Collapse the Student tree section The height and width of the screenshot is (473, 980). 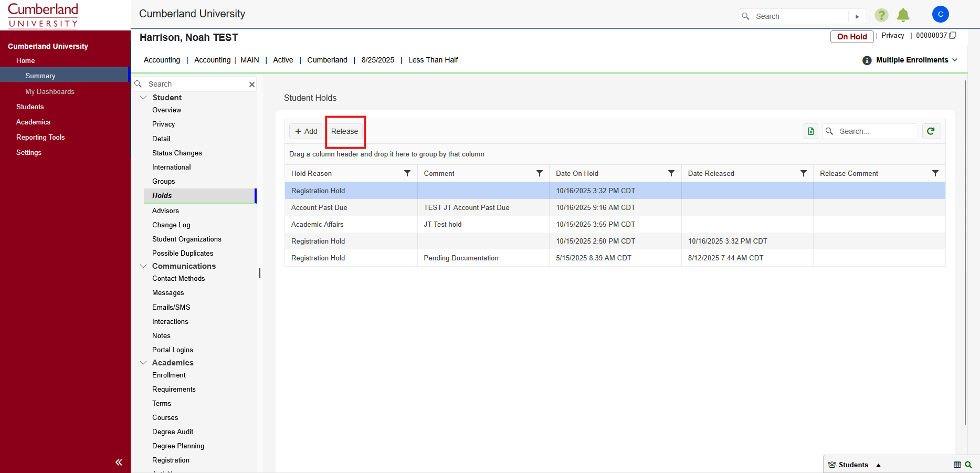click(x=143, y=98)
